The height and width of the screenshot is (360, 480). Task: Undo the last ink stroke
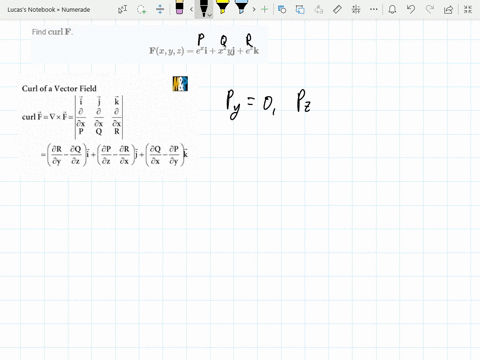click(411, 9)
